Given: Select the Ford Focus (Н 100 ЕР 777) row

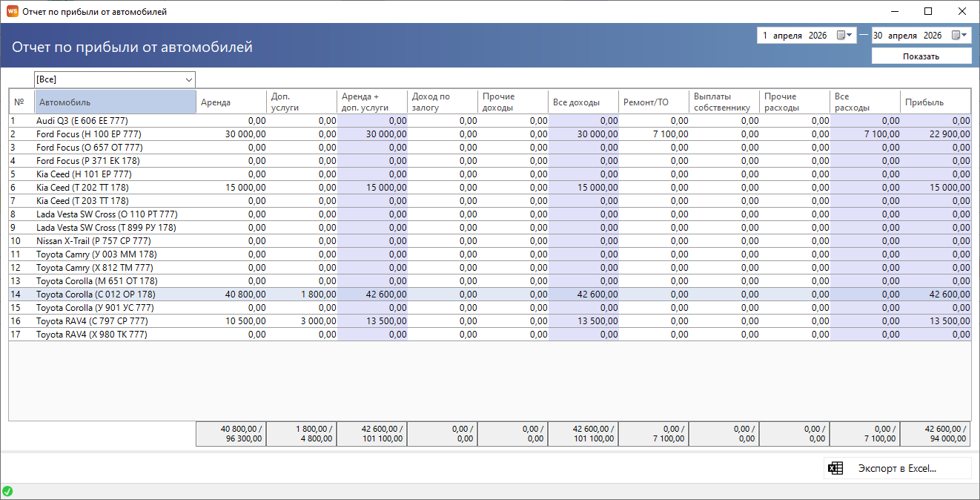Looking at the screenshot, I should (x=490, y=134).
